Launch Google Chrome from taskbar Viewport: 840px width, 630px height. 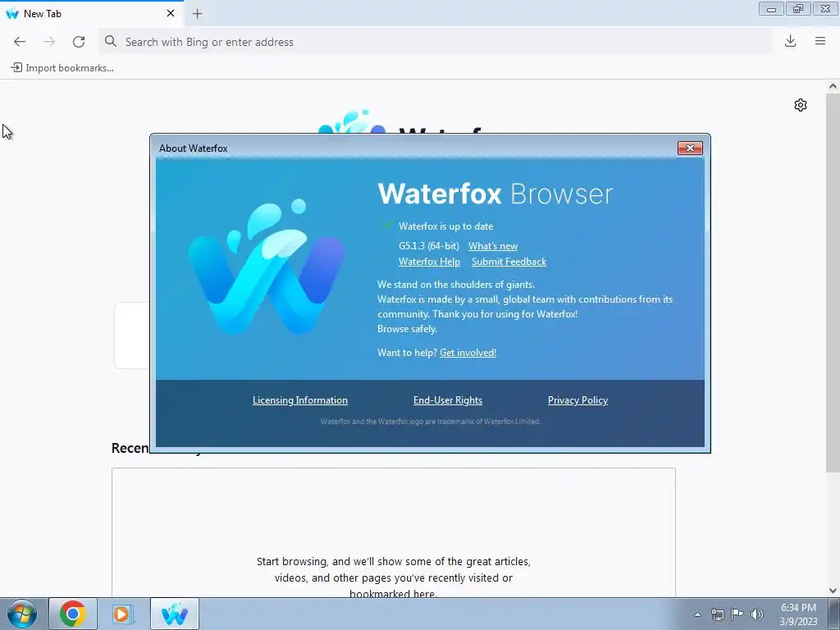[x=73, y=614]
